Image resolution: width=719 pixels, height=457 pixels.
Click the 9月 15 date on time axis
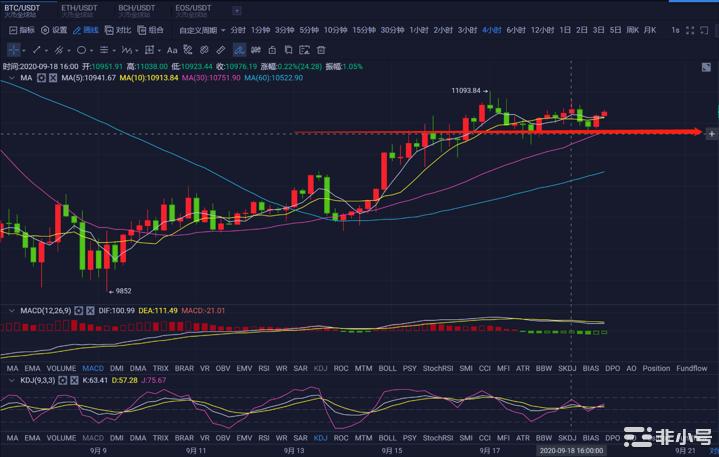[x=392, y=451]
